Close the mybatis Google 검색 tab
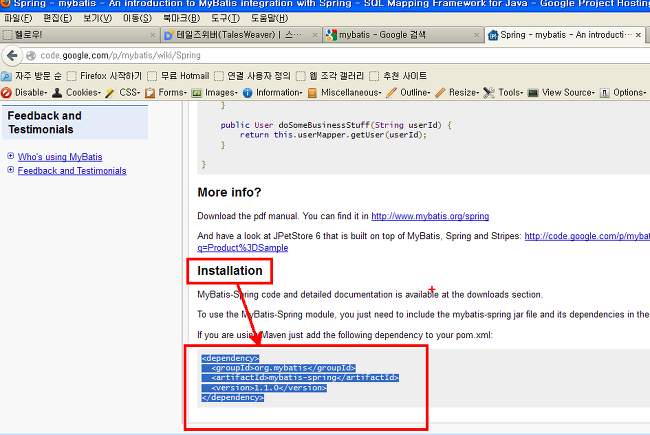Image resolution: width=650 pixels, height=435 pixels. pyautogui.click(x=477, y=35)
